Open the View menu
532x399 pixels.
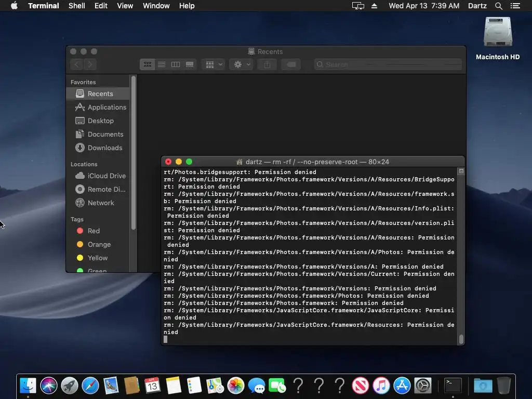pyautogui.click(x=125, y=6)
